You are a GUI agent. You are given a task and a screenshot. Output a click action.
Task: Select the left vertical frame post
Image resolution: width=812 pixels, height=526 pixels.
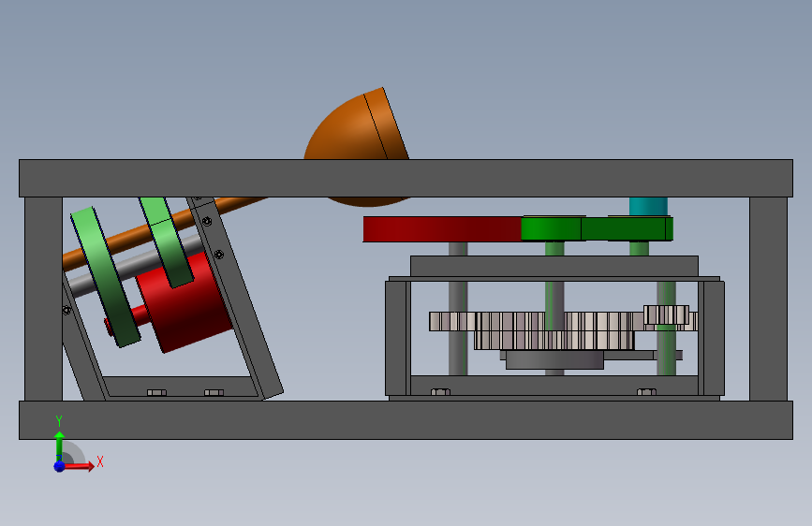click(x=43, y=299)
